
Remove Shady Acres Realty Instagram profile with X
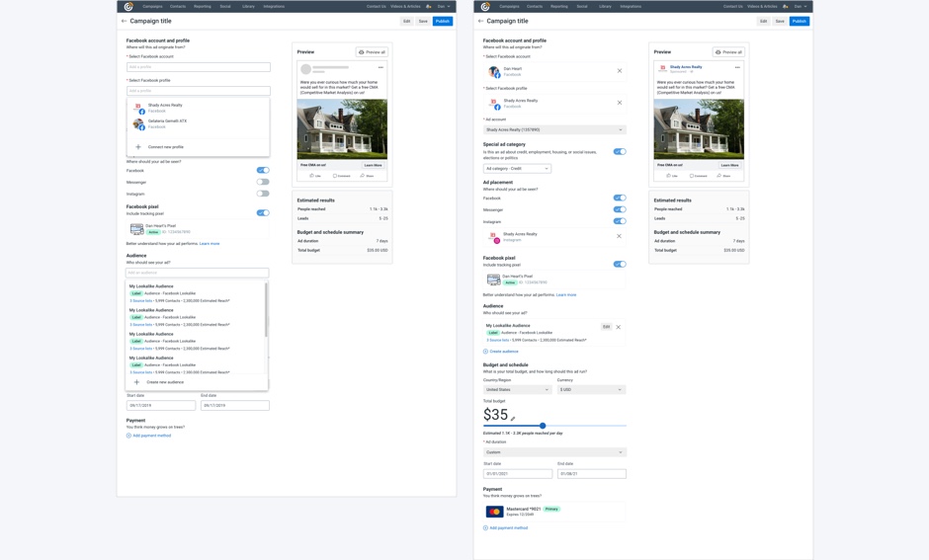coord(619,236)
